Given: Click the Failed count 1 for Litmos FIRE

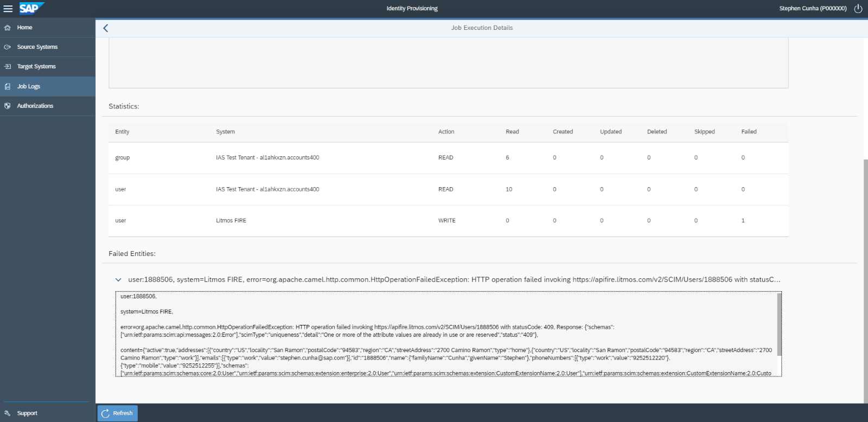Looking at the screenshot, I should point(743,221).
